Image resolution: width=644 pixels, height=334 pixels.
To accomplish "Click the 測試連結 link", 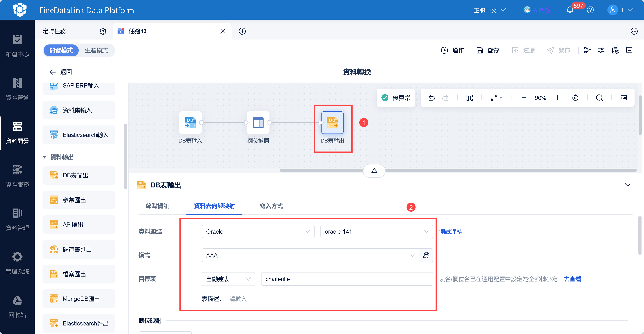I will [450, 232].
